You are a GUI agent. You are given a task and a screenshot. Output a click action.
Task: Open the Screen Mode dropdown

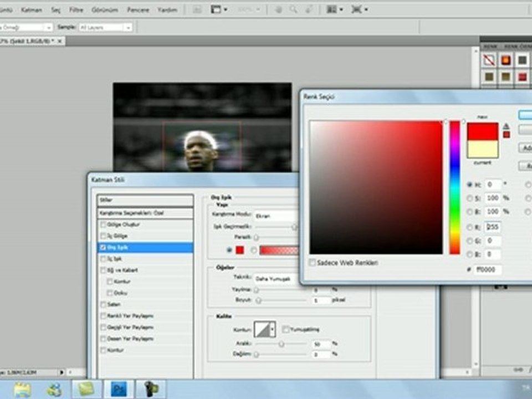[360, 9]
